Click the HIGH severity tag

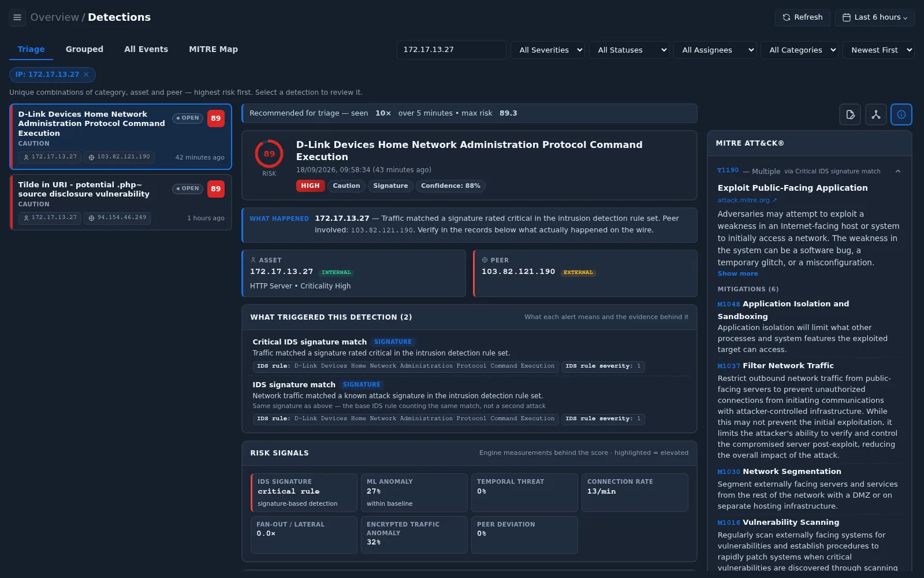click(x=310, y=186)
